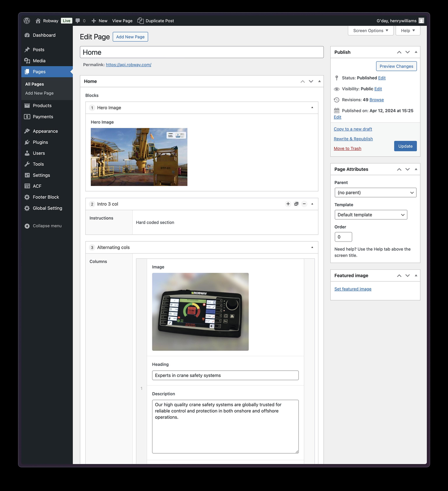
Task: Click the Duplicate Post icon
Action: [x=140, y=21]
